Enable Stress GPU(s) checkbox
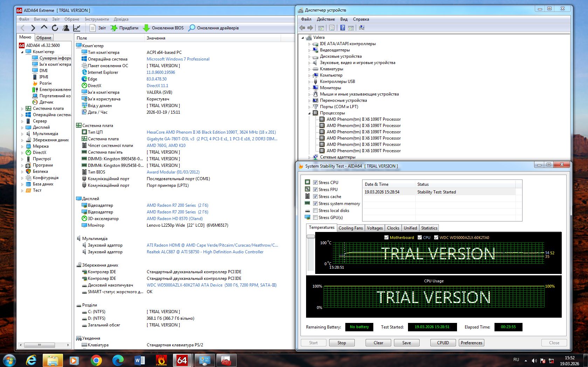Screen dimensions: 588x367 click(x=315, y=218)
